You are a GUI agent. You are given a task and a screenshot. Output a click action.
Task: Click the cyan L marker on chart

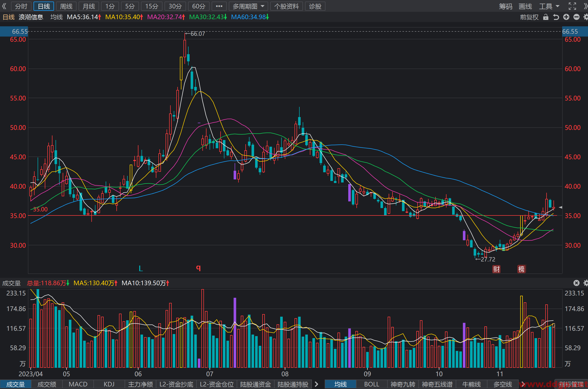pos(140,268)
